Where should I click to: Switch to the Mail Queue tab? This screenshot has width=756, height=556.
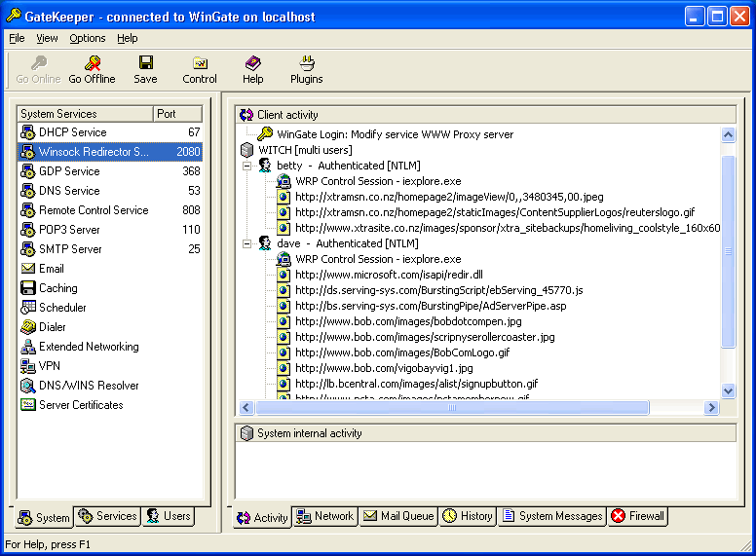(x=397, y=516)
